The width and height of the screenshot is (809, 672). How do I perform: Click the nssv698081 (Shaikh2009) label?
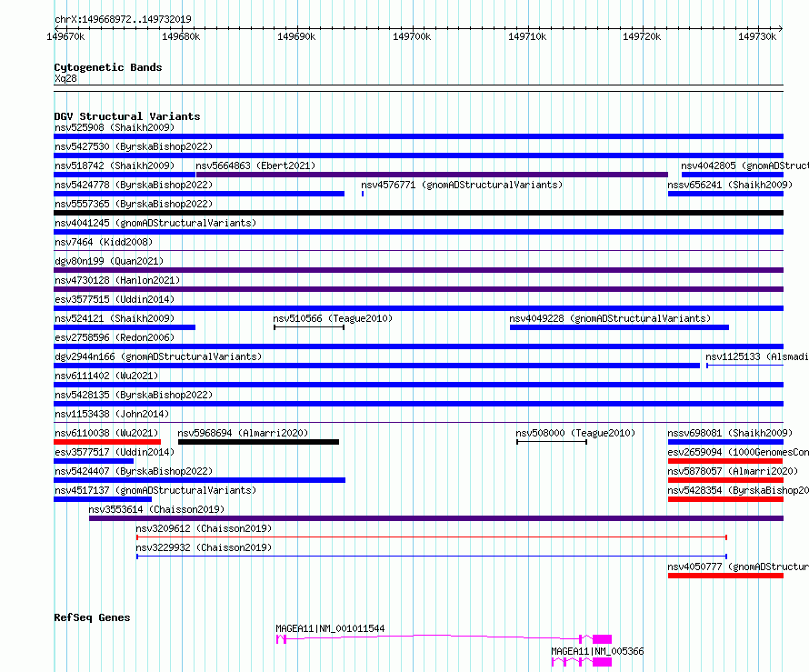pos(730,433)
